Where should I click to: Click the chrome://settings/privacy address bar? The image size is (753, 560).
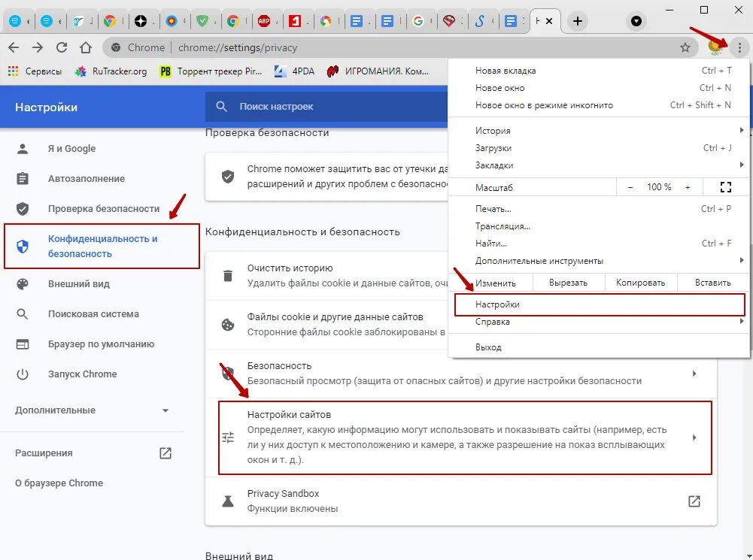pos(399,47)
